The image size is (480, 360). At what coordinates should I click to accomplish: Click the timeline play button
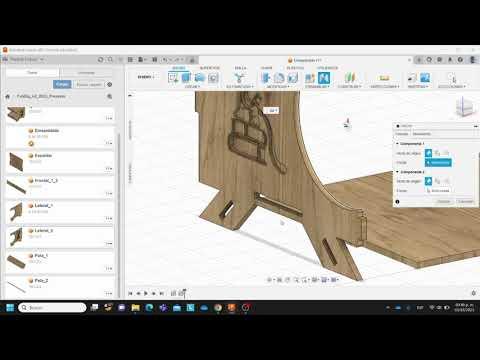[146, 293]
